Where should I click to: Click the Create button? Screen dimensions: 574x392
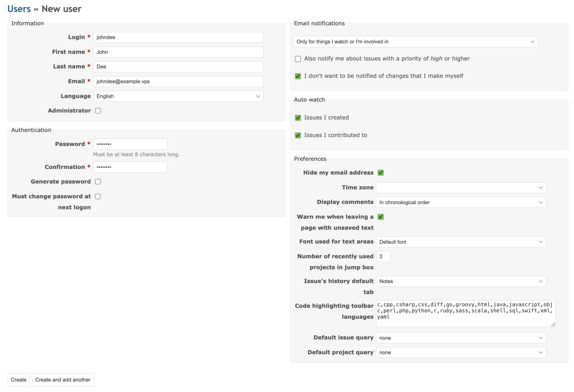tap(18, 380)
